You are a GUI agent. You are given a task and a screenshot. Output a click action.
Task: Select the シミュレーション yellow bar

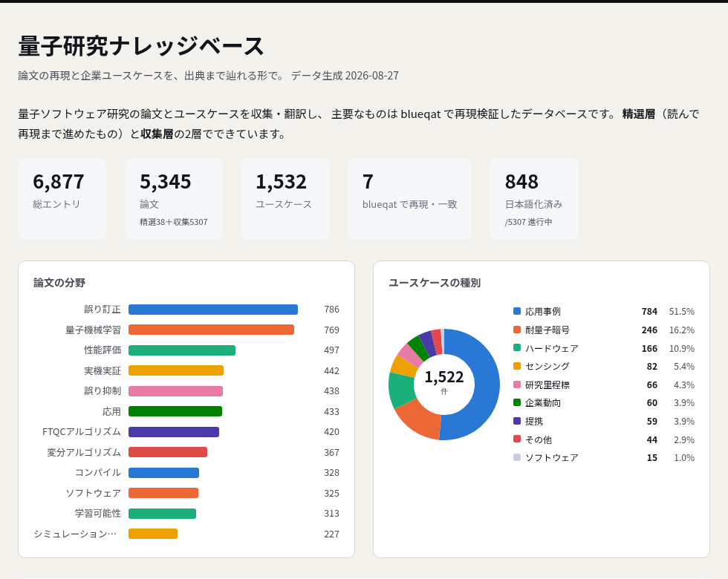pyautogui.click(x=153, y=534)
